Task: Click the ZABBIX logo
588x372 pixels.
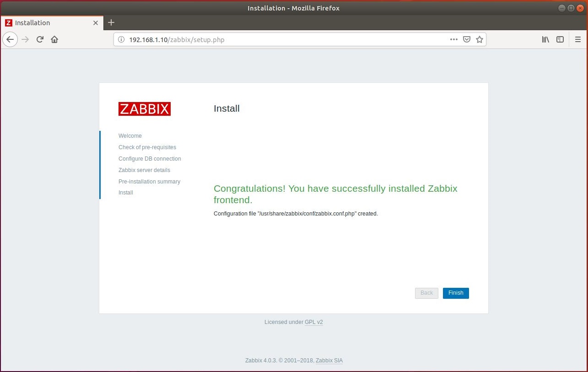Action: 145,109
